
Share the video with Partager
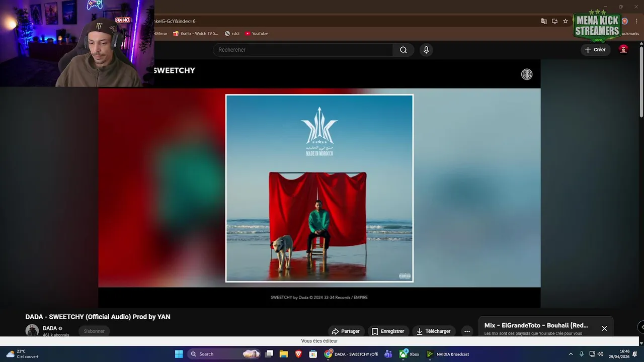click(346, 331)
